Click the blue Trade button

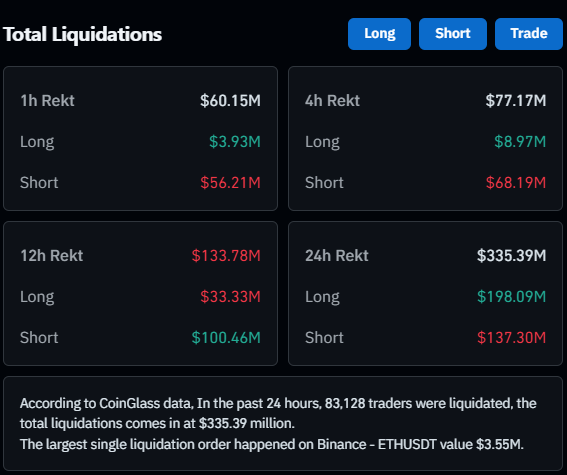[x=529, y=34]
